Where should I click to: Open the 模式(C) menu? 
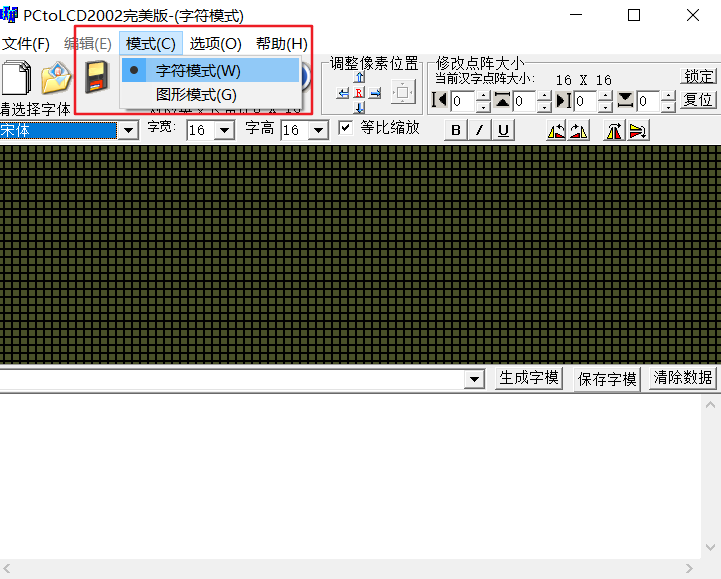click(151, 44)
